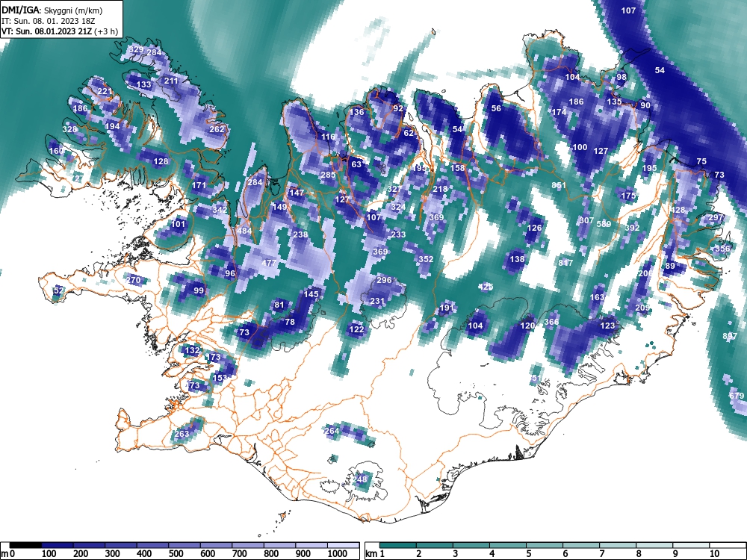Click the black 0–100 m legend swatch

25,545
